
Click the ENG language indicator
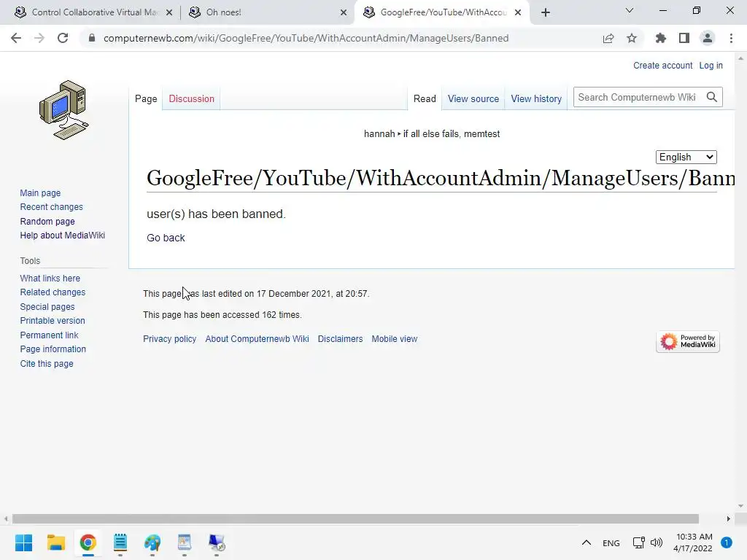(611, 542)
